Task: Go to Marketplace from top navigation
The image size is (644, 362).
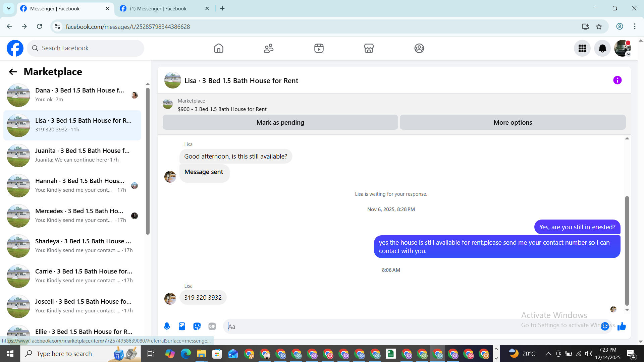Action: click(369, 48)
